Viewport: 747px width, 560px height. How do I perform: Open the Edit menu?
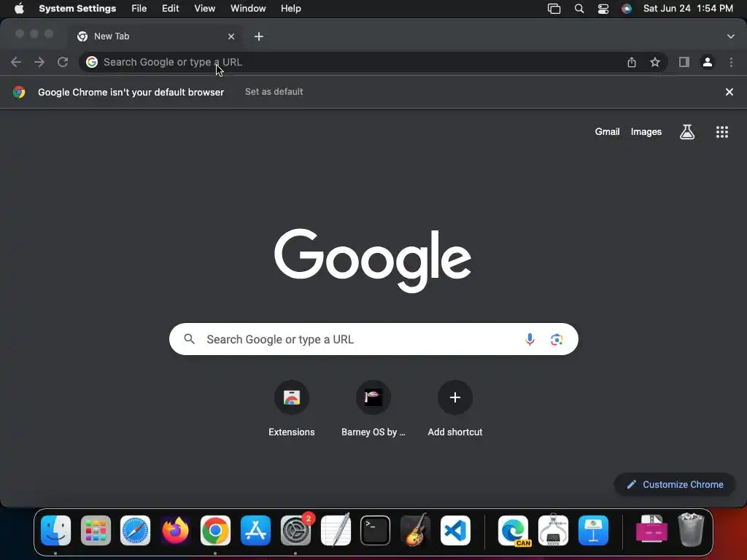pyautogui.click(x=170, y=9)
